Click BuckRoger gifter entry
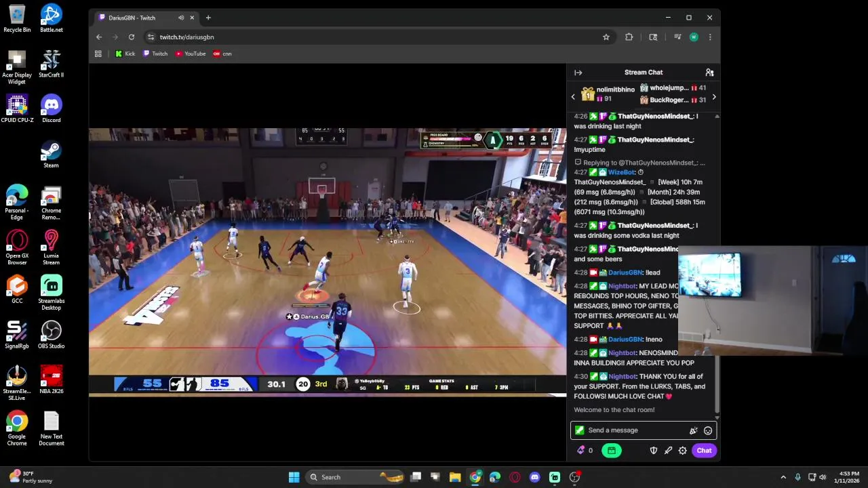 (x=673, y=100)
